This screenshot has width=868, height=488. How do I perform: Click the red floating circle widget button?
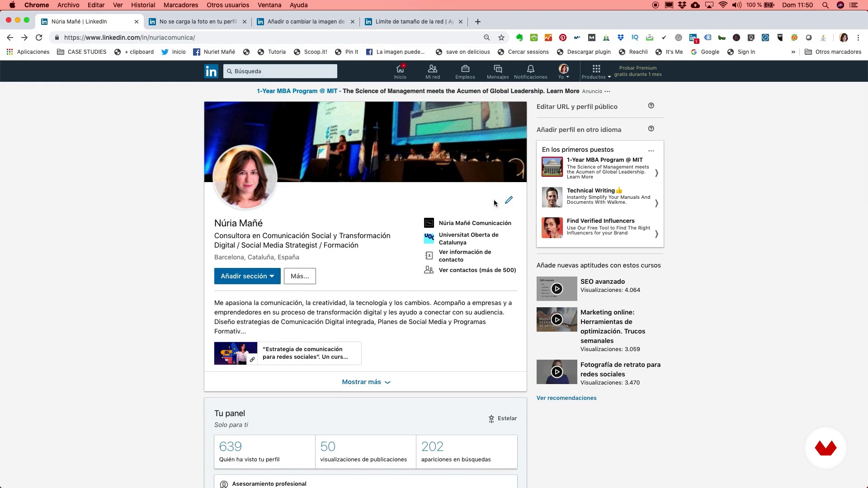point(826,448)
